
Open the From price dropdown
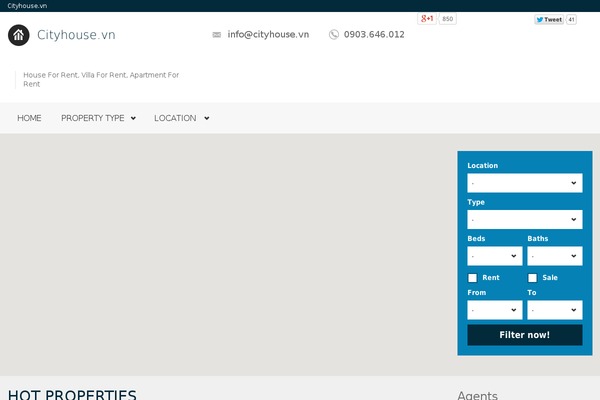(x=494, y=310)
